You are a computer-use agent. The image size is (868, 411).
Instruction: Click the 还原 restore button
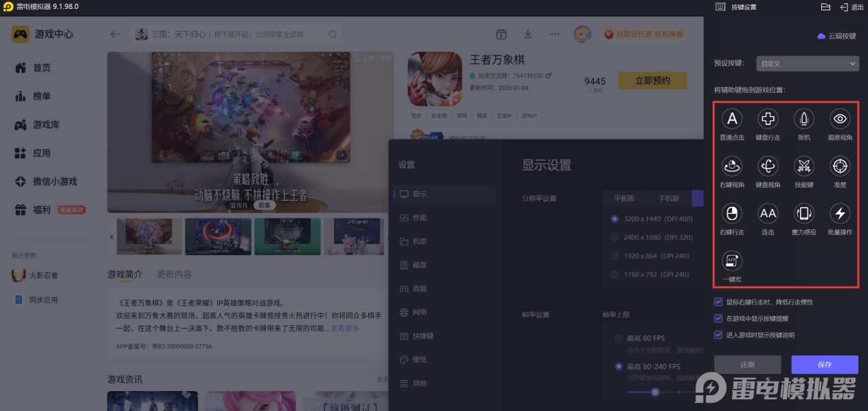(748, 364)
